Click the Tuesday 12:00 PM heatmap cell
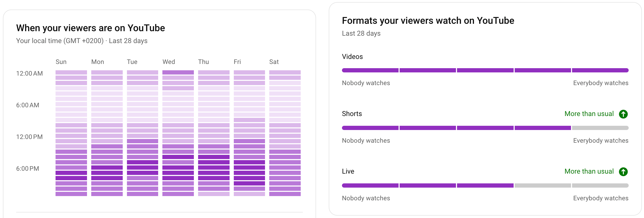This screenshot has width=644, height=218. (x=142, y=136)
